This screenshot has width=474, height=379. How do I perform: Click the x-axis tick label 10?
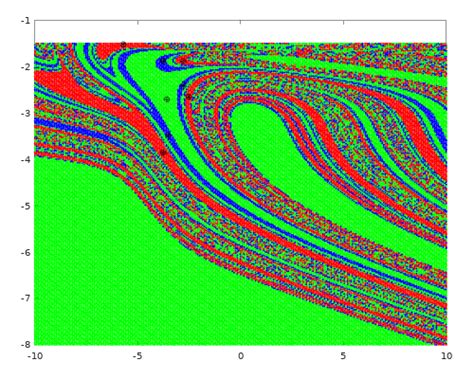[x=447, y=356]
